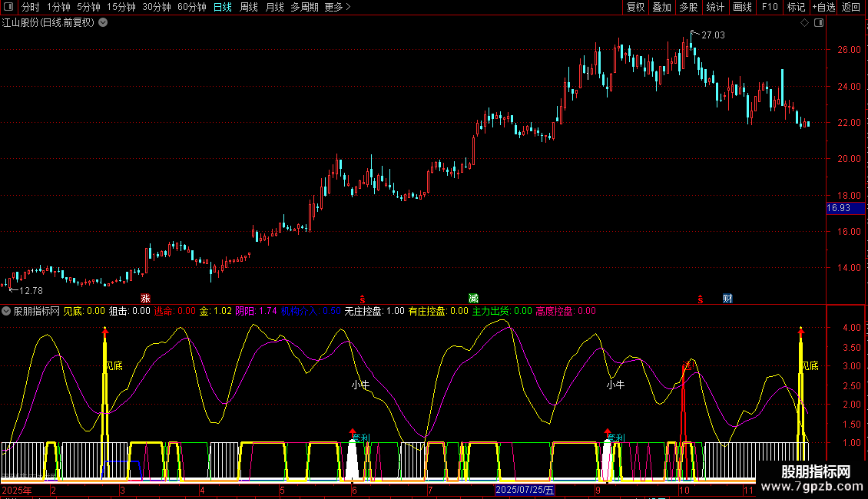Select the 30分钟 period tab
Viewport: 868px width, 499px height.
[156, 7]
